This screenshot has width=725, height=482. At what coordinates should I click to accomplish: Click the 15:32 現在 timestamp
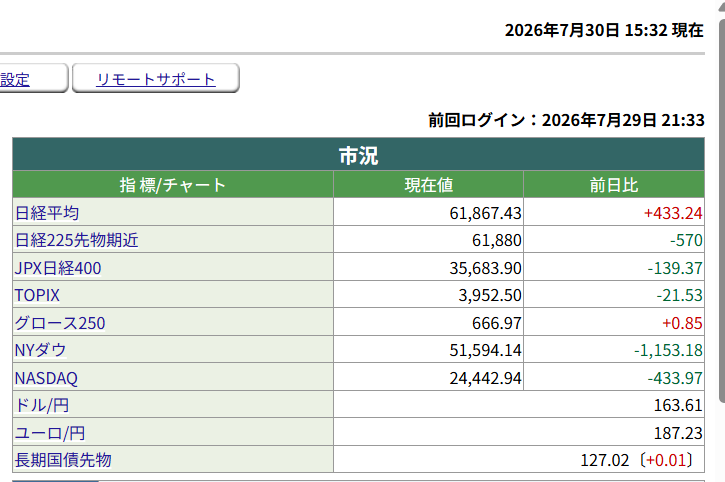click(664, 30)
